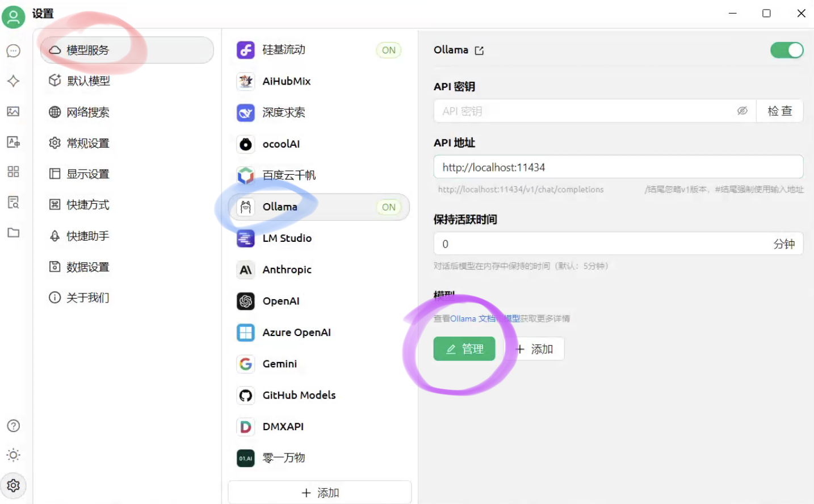This screenshot has height=504, width=814.
Task: Open the agents star sidebar icon
Action: coord(14,81)
